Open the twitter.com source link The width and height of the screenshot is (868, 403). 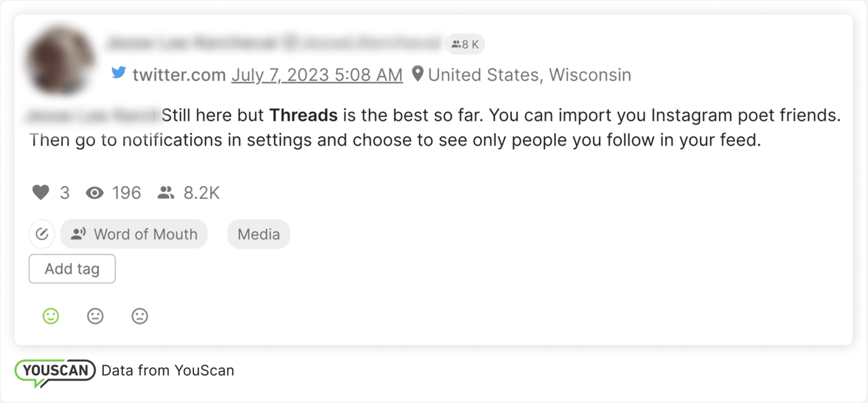(x=179, y=75)
